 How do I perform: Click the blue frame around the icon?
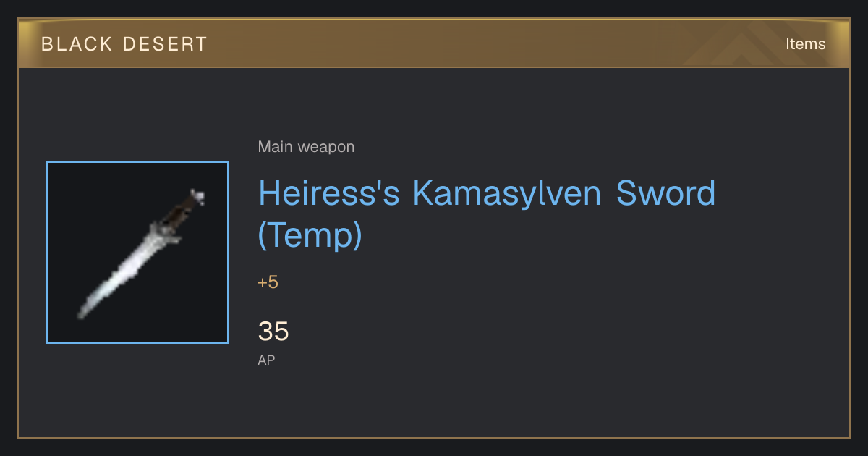pyautogui.click(x=137, y=163)
